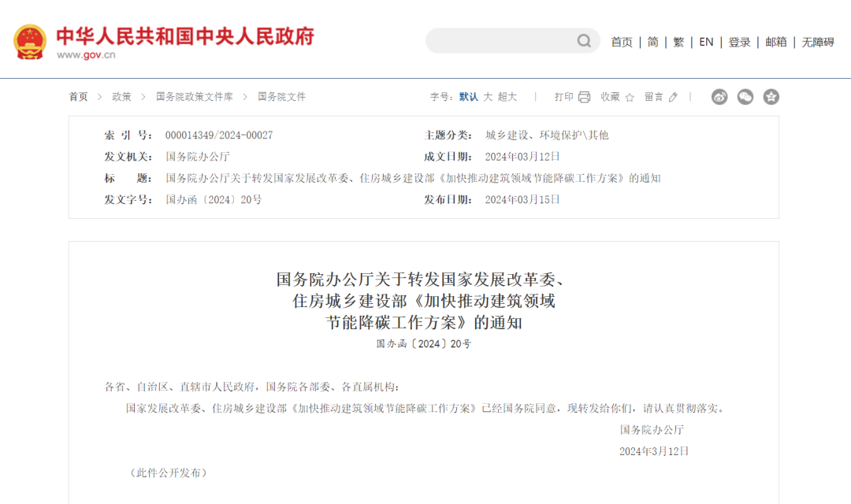This screenshot has height=504, width=851.
Task: Open 国务院政策文件库 breadcrumb
Action: pyautogui.click(x=195, y=97)
